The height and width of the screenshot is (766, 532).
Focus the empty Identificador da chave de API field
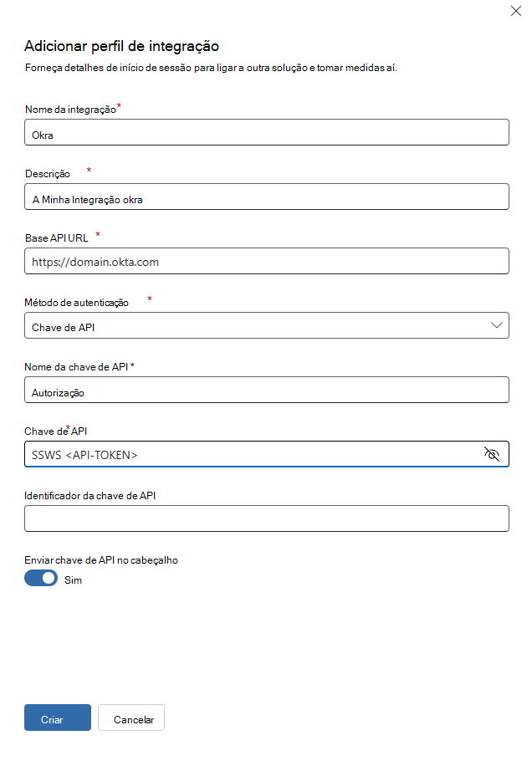coord(267,518)
